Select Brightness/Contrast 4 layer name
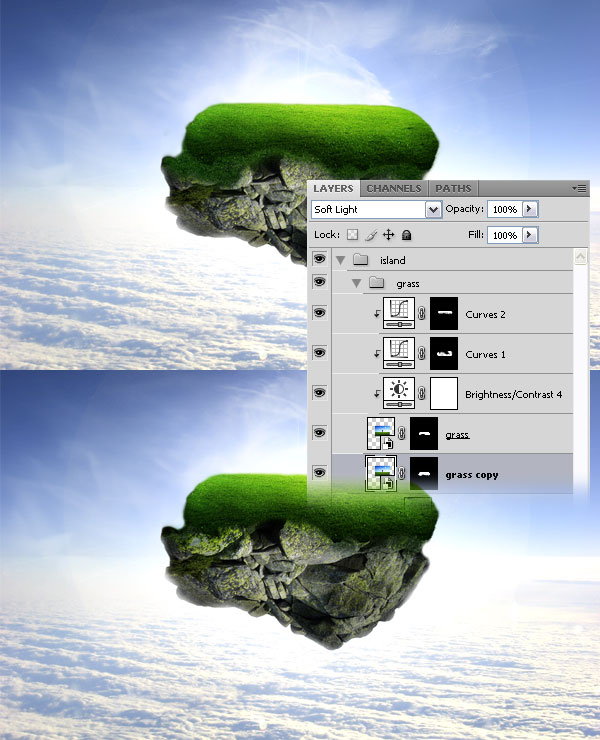 514,395
